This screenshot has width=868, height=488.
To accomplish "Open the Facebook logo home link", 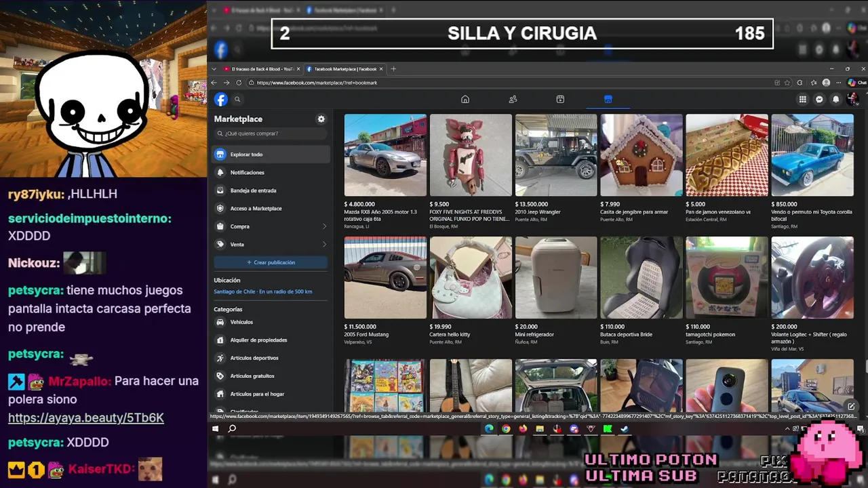I will click(221, 100).
